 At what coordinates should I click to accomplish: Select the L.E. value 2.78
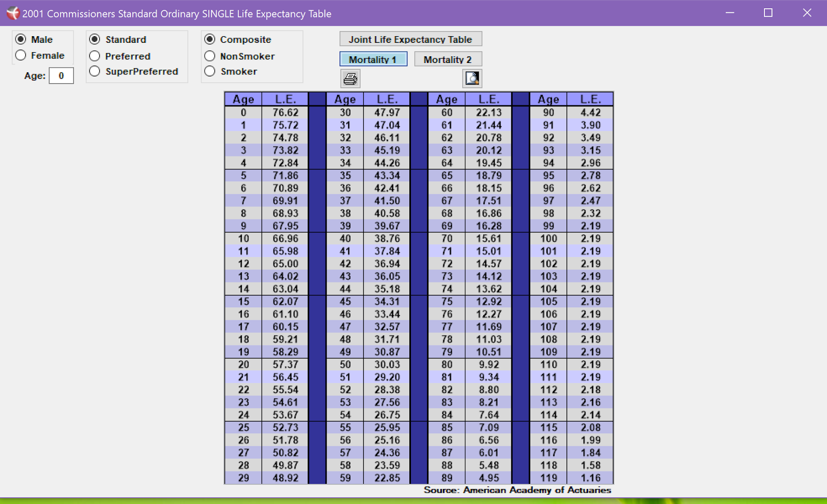(590, 176)
